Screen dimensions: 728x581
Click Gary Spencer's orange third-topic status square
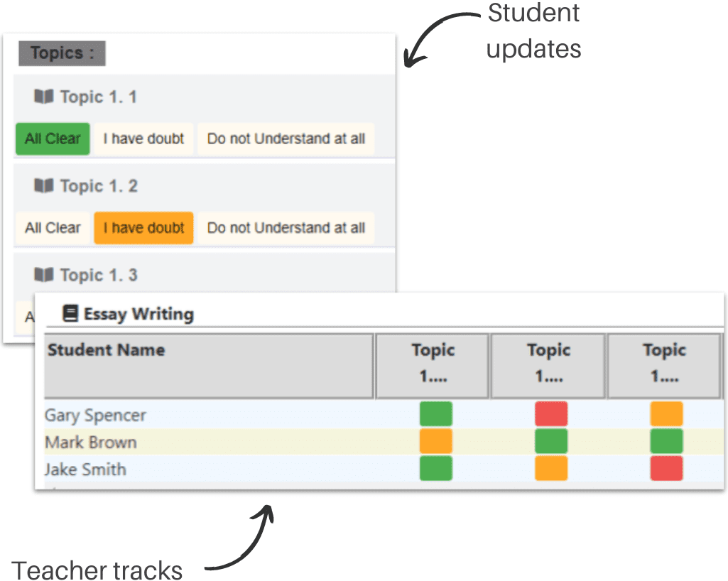(x=666, y=414)
